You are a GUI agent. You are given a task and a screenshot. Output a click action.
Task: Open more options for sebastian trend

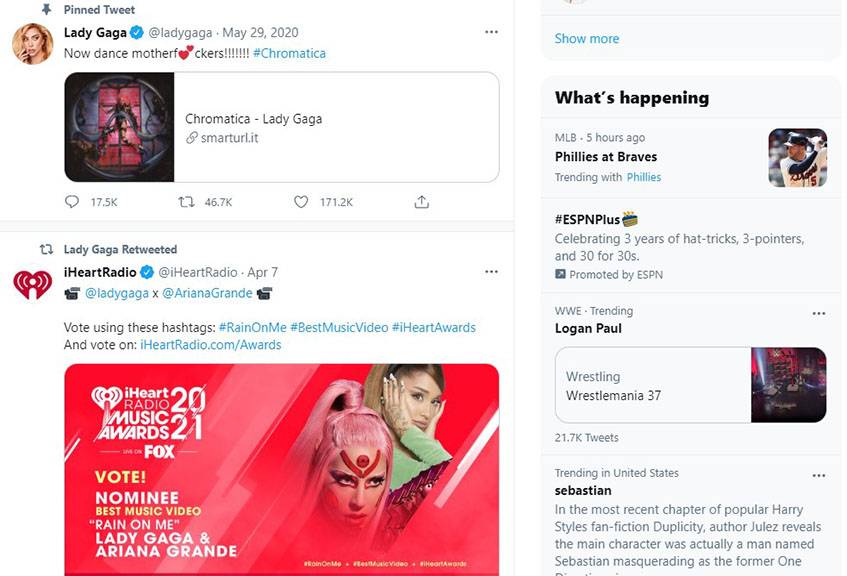[819, 476]
